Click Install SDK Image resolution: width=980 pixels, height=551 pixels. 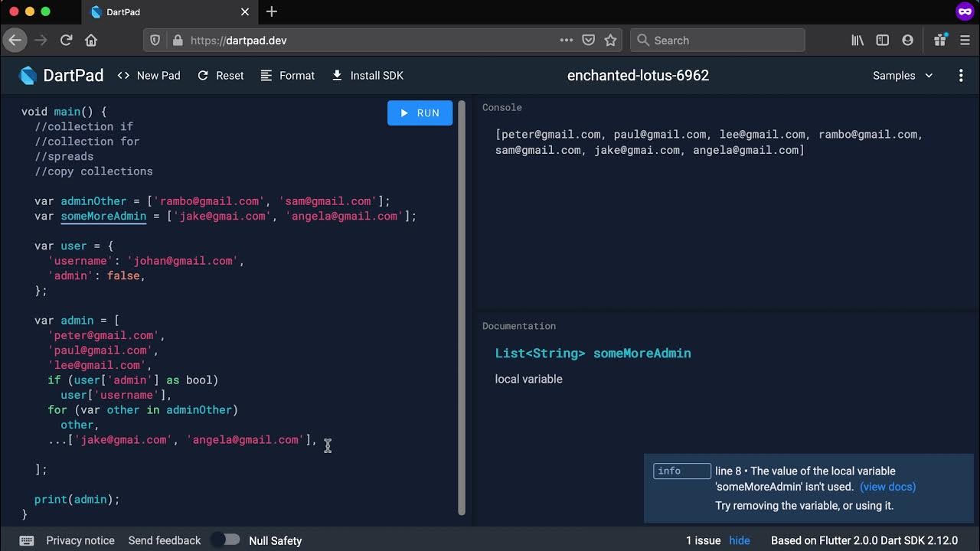click(x=367, y=75)
